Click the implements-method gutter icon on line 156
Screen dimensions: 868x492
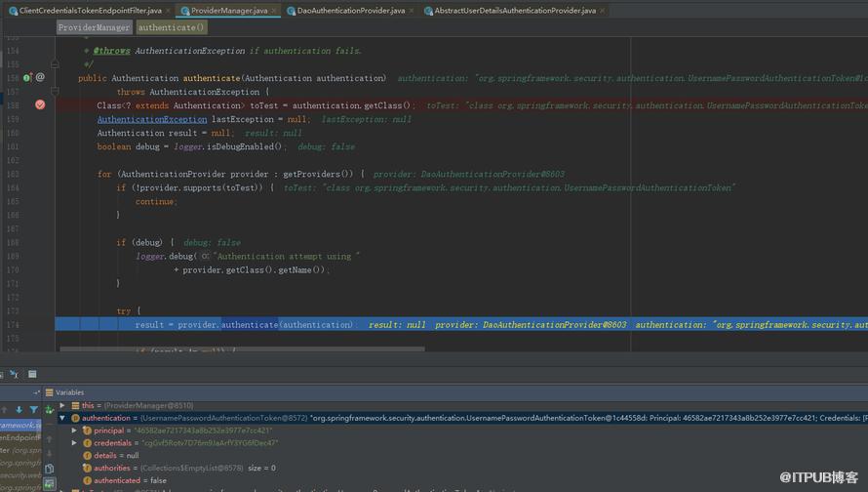pos(27,77)
